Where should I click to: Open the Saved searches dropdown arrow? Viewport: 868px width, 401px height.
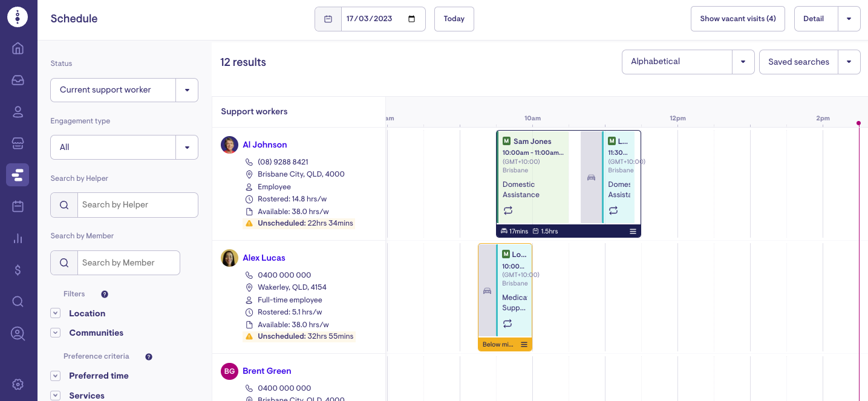click(x=849, y=62)
